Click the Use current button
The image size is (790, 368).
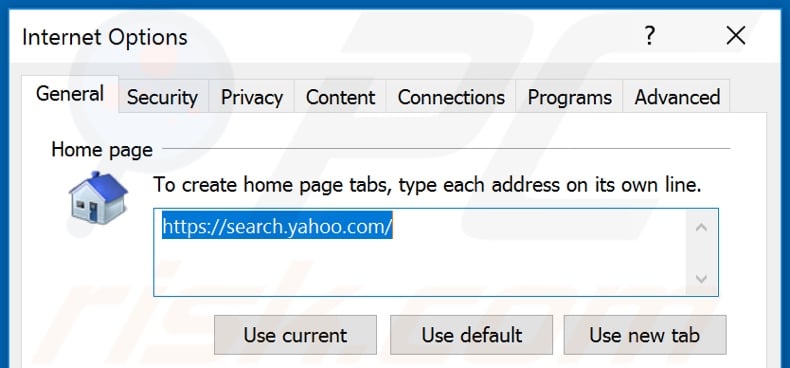click(295, 335)
